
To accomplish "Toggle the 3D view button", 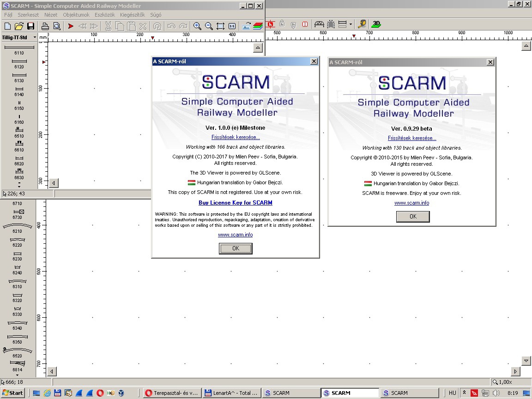I will click(376, 24).
